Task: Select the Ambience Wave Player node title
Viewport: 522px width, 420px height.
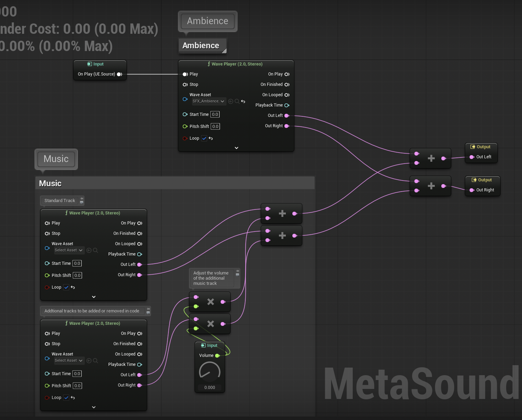Action: click(x=237, y=64)
